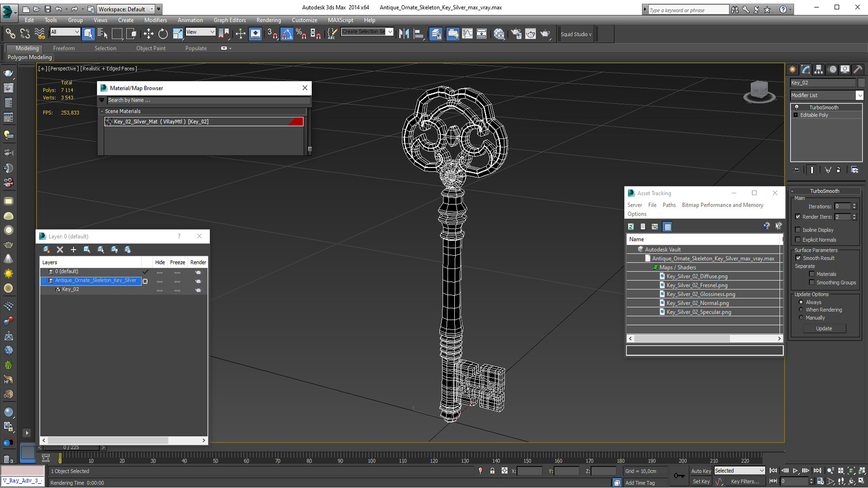Switch to the Freeform tab

(64, 48)
